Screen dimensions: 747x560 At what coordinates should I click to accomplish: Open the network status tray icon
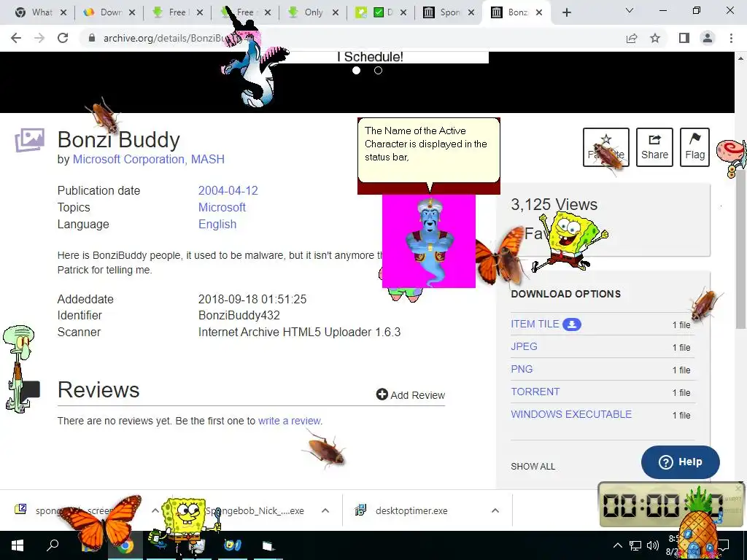tap(635, 545)
